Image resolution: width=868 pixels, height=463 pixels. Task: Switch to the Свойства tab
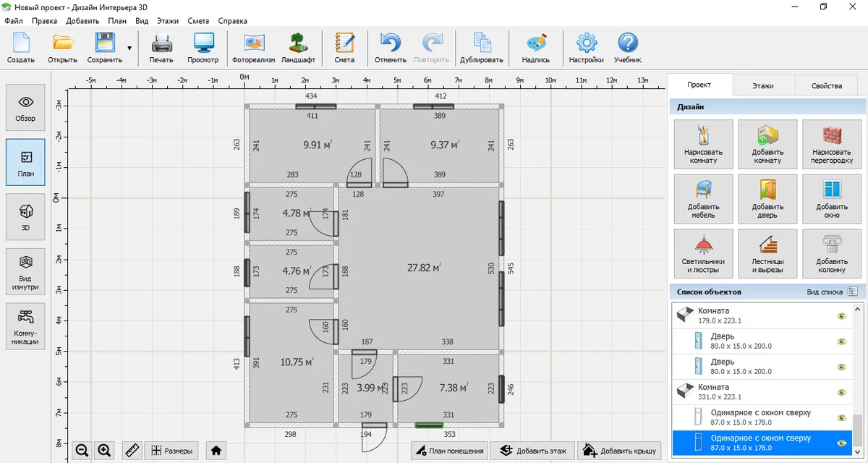click(x=826, y=85)
